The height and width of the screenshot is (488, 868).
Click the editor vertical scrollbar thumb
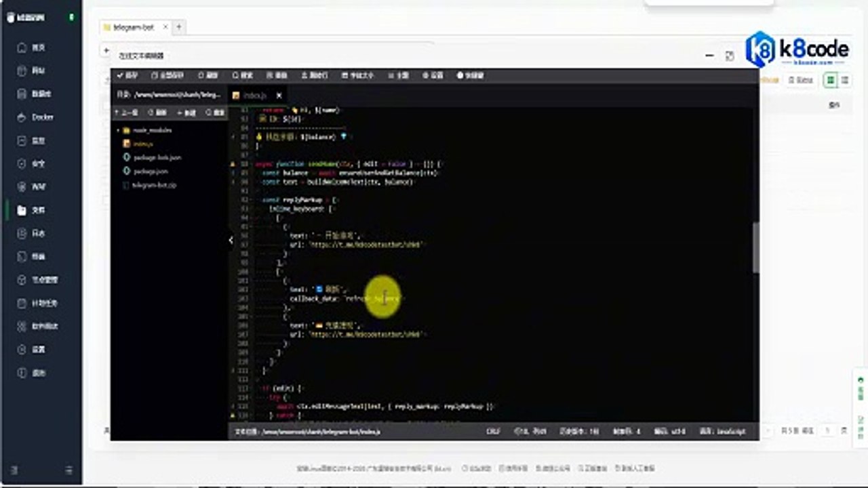pyautogui.click(x=756, y=247)
